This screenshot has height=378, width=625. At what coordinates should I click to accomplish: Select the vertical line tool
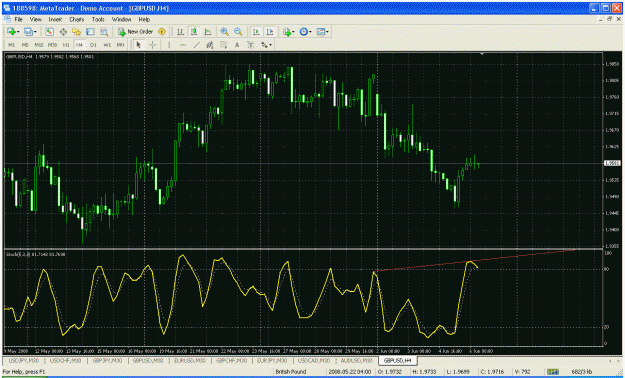pos(169,45)
